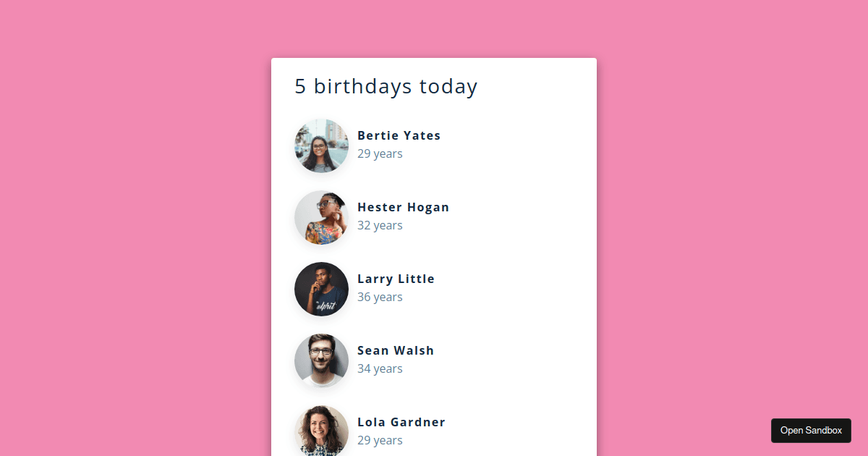Click the '29 years' label under Lola Gardner
Screen dimensions: 868x456
tap(380, 440)
